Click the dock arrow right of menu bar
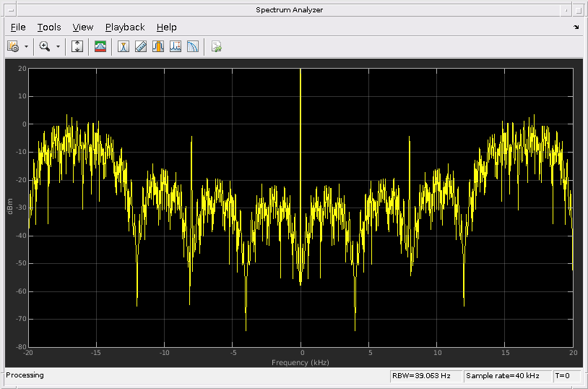Screen dimensions: 588x389 [x=576, y=27]
